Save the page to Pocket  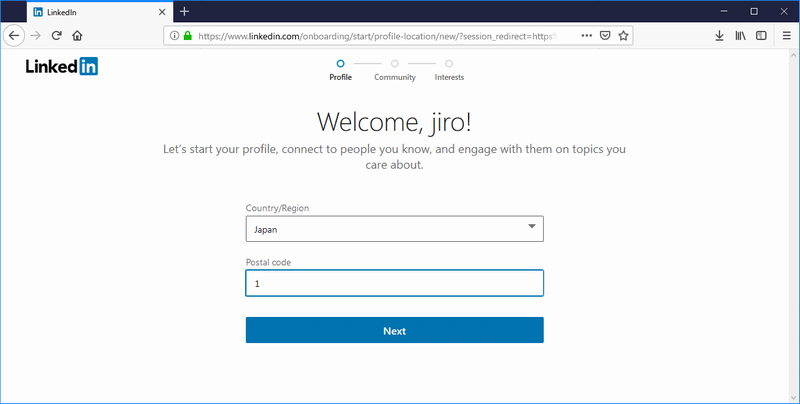(605, 36)
